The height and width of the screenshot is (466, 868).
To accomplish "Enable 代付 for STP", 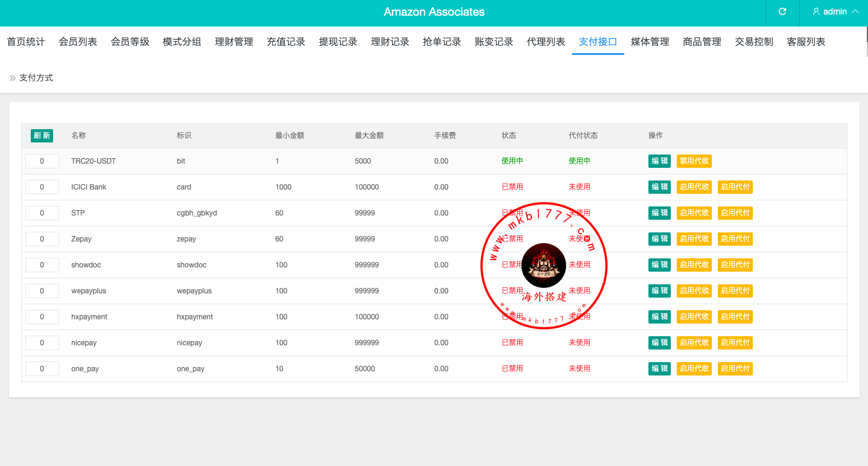I will (x=735, y=213).
